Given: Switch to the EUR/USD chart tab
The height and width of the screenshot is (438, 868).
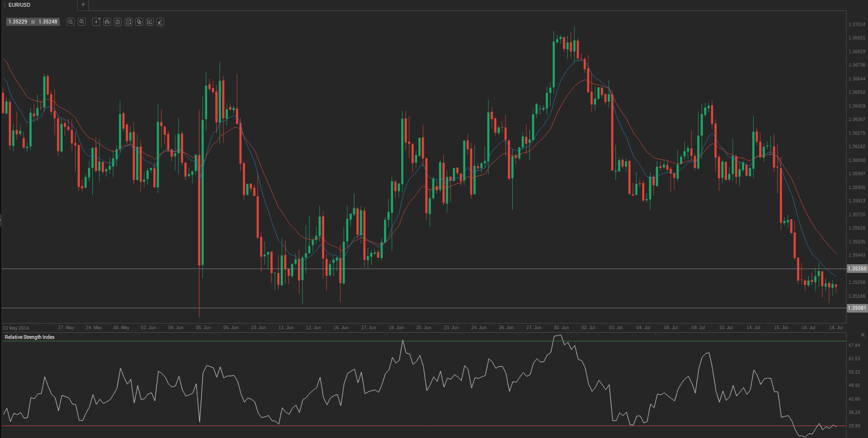Looking at the screenshot, I should (x=20, y=5).
